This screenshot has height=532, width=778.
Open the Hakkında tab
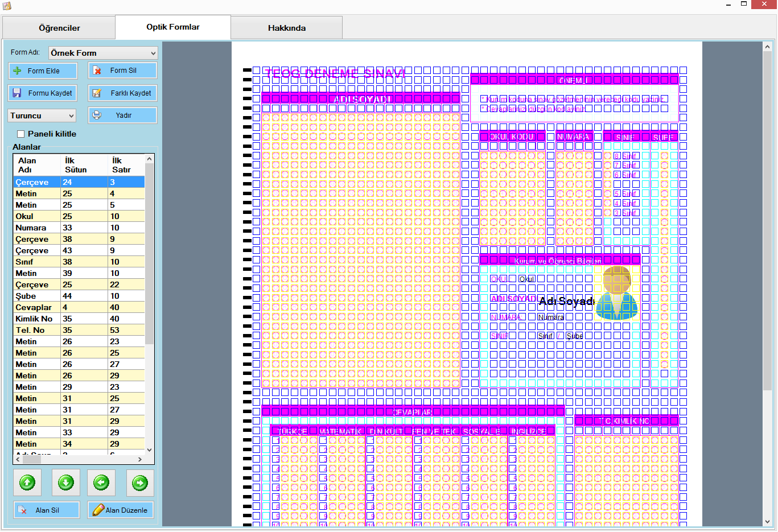pyautogui.click(x=286, y=28)
